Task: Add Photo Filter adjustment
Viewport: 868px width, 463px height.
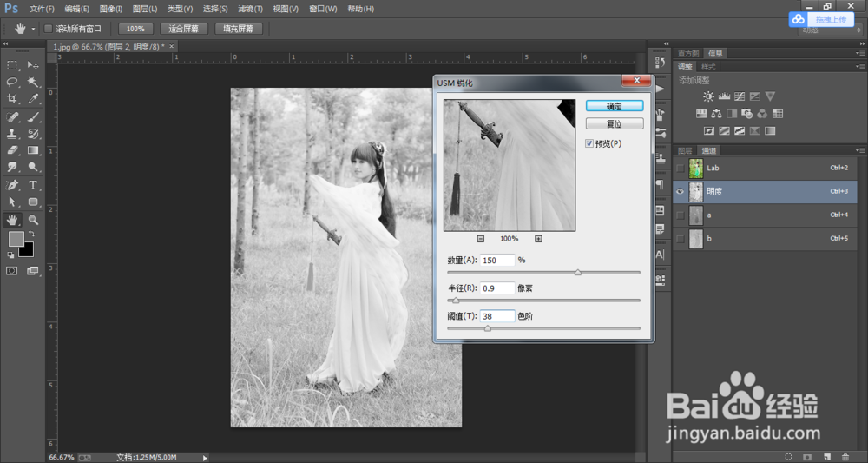Action: (x=746, y=114)
